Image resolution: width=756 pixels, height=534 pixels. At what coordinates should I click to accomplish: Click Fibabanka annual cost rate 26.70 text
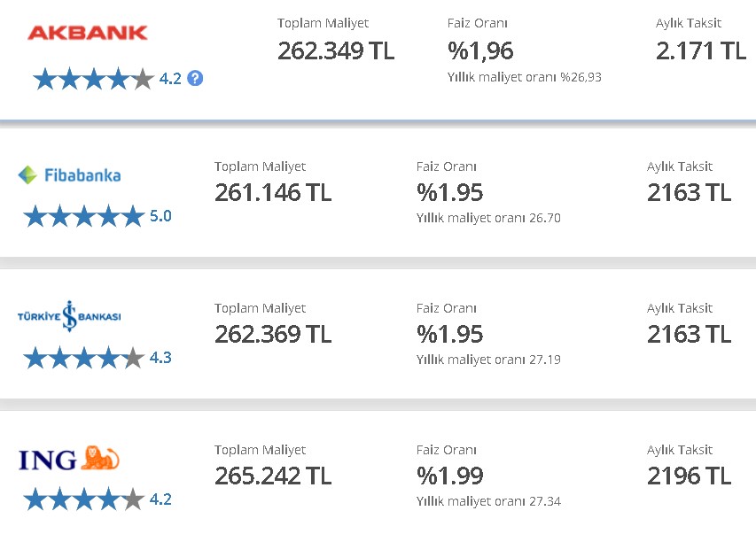[x=488, y=218]
